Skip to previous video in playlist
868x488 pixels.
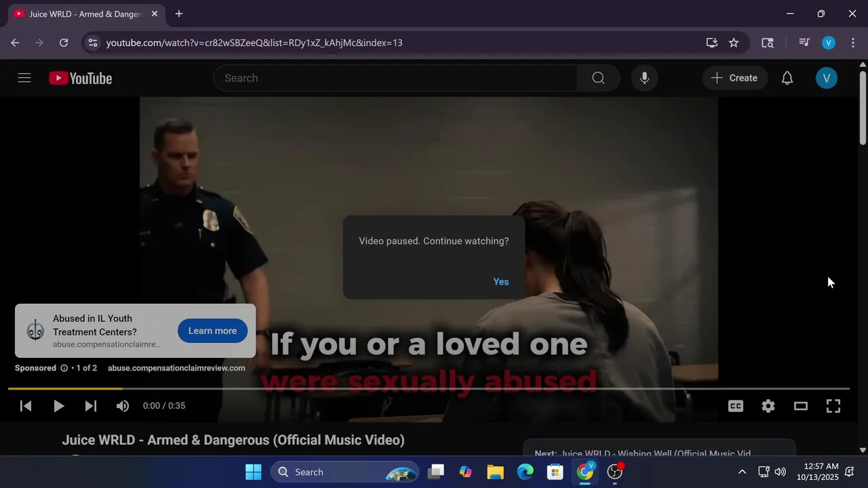[x=26, y=406]
